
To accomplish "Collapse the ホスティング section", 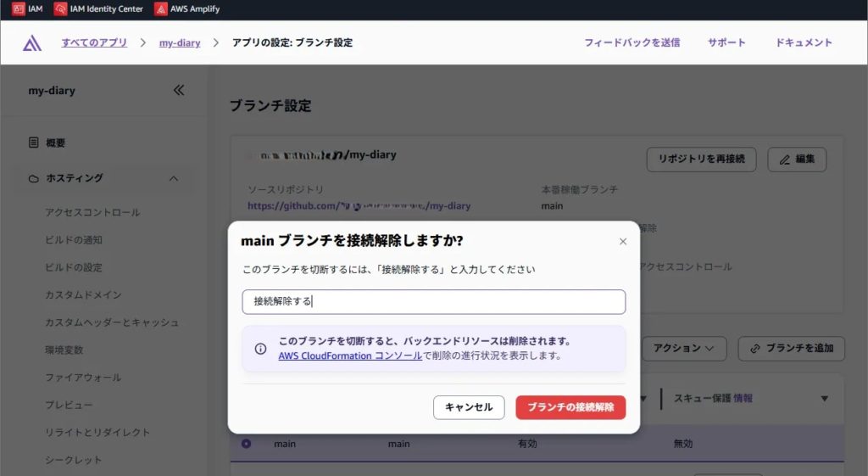I will click(174, 178).
